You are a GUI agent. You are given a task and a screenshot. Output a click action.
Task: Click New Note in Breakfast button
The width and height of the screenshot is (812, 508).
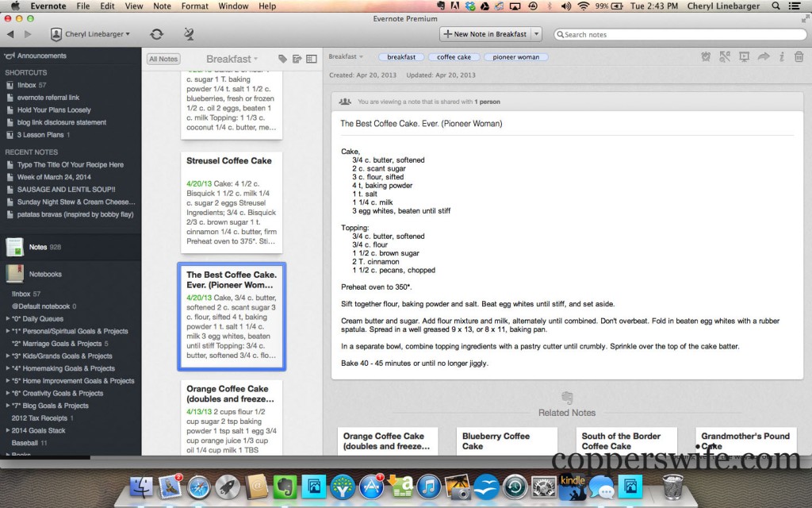(485, 34)
